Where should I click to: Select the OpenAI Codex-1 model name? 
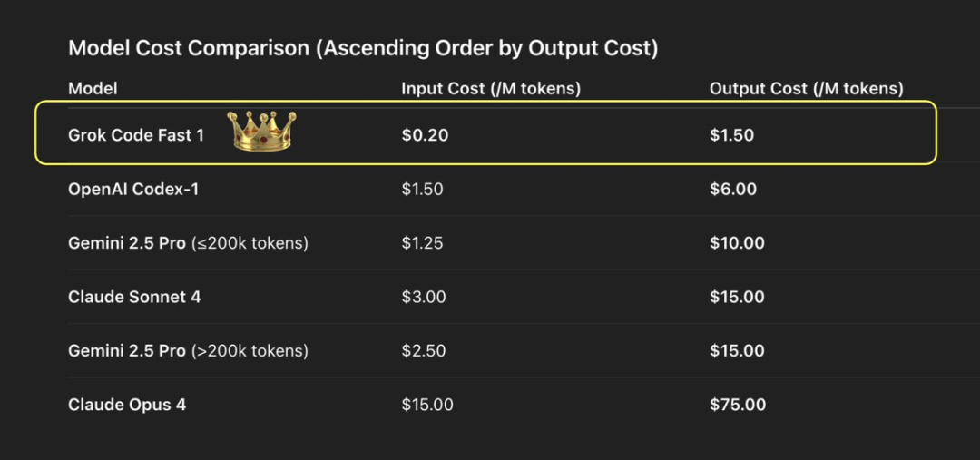pos(132,190)
